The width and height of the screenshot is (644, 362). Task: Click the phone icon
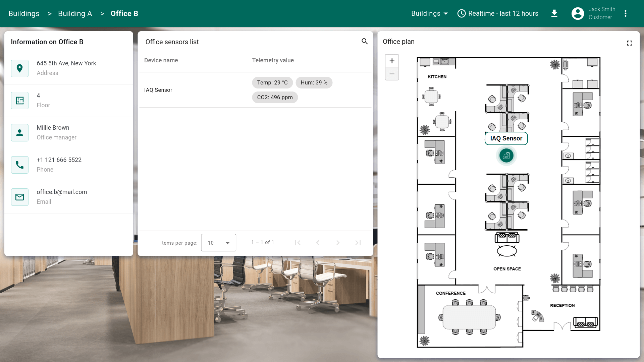20,165
